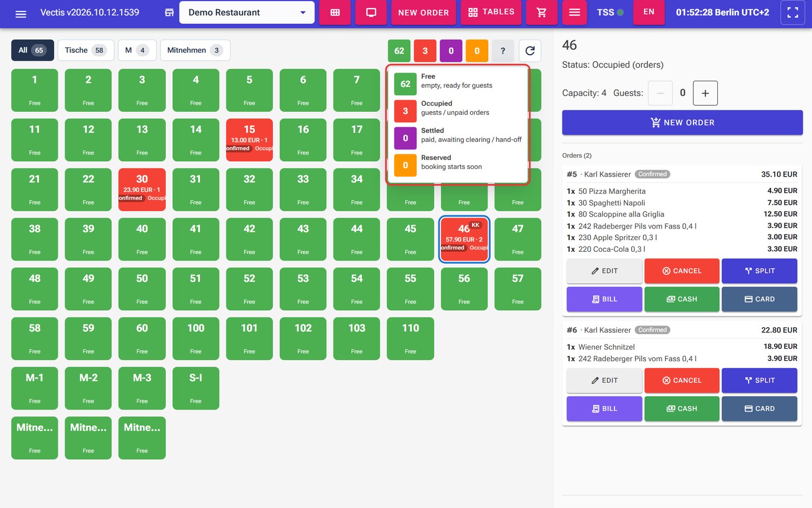This screenshot has height=508, width=812.
Task: Toggle the question mark legend help
Action: pyautogui.click(x=503, y=51)
